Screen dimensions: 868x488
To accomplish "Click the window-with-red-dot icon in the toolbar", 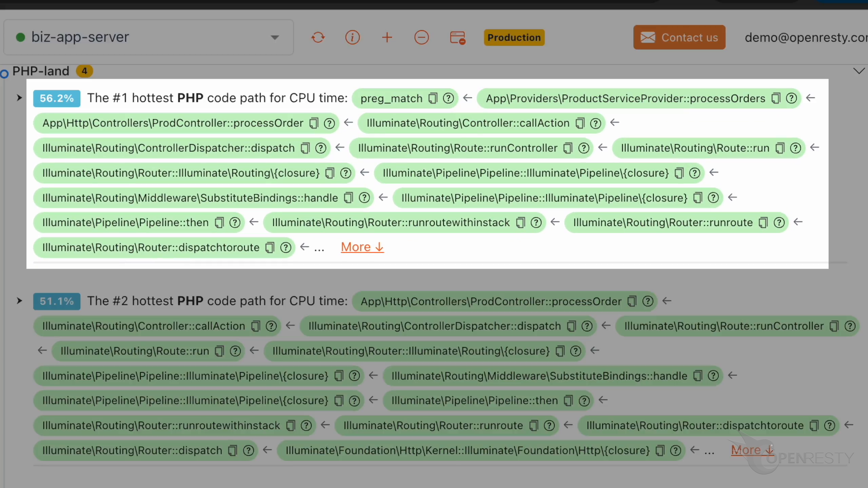I will pyautogui.click(x=458, y=38).
